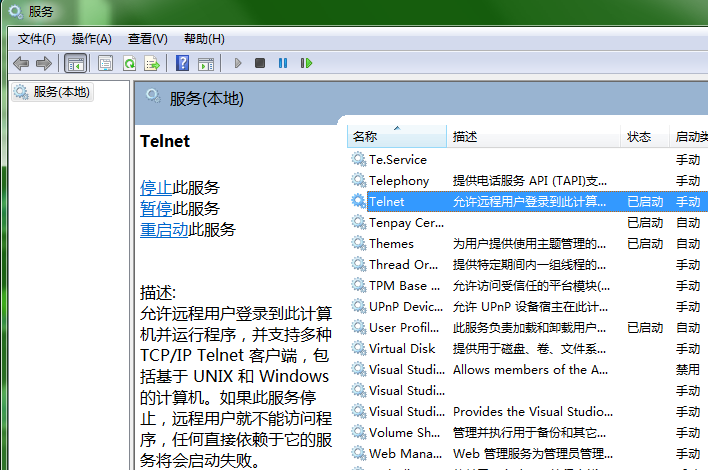Click the 暂停 link to pause service
The height and width of the screenshot is (470, 708).
(156, 209)
